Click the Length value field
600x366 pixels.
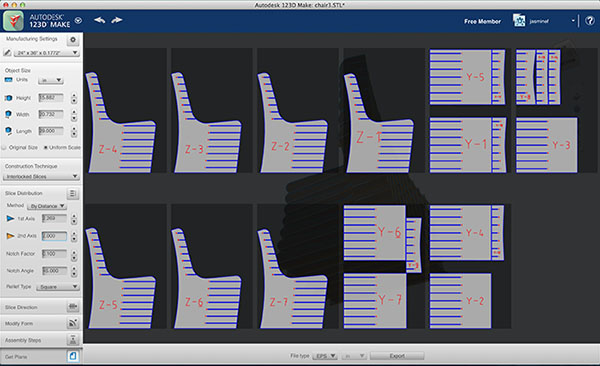[x=51, y=131]
